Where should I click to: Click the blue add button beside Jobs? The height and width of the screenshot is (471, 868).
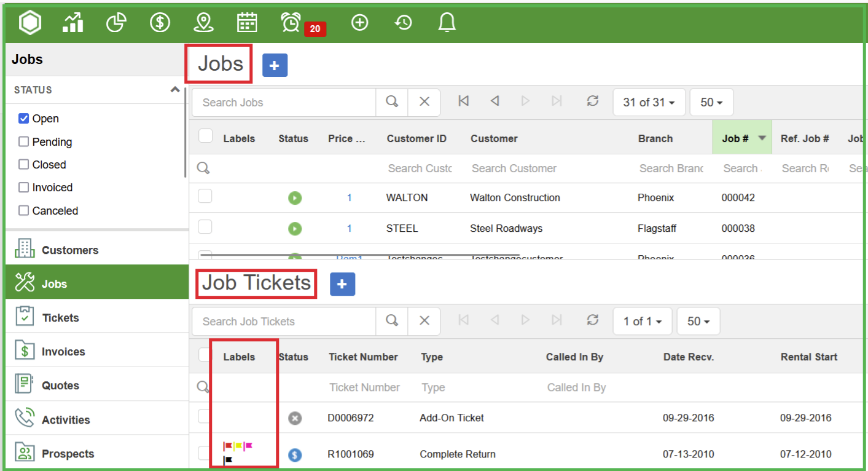(275, 65)
